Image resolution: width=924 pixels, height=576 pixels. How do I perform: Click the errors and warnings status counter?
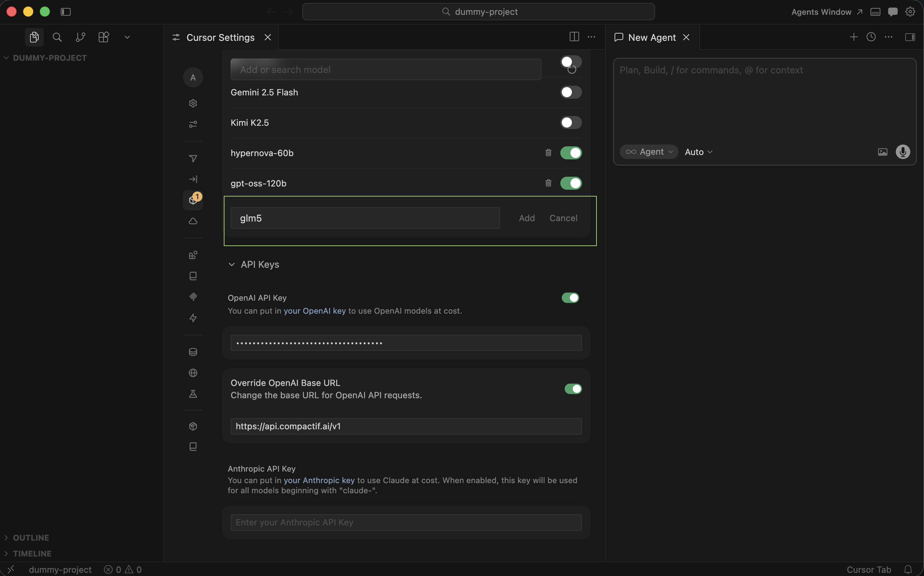click(123, 569)
